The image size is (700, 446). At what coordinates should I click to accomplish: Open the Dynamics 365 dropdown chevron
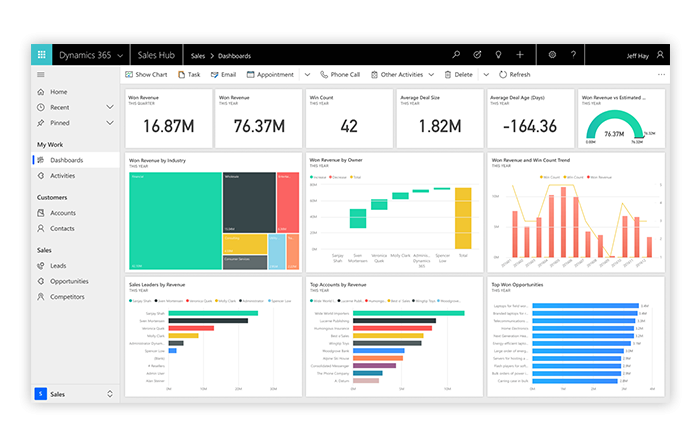(x=120, y=56)
